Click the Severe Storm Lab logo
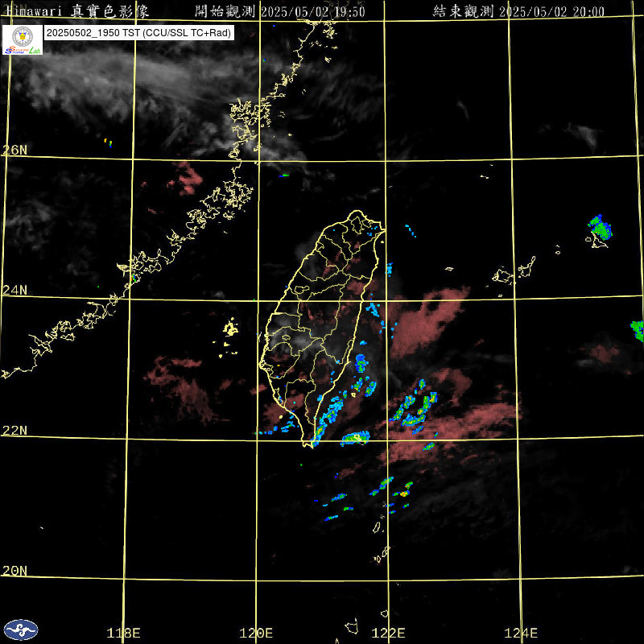 click(23, 39)
